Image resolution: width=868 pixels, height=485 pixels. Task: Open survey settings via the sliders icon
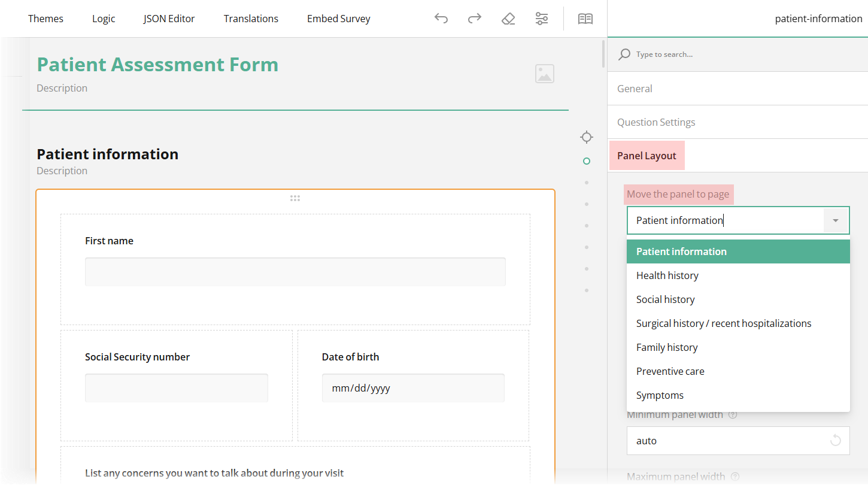coord(542,19)
